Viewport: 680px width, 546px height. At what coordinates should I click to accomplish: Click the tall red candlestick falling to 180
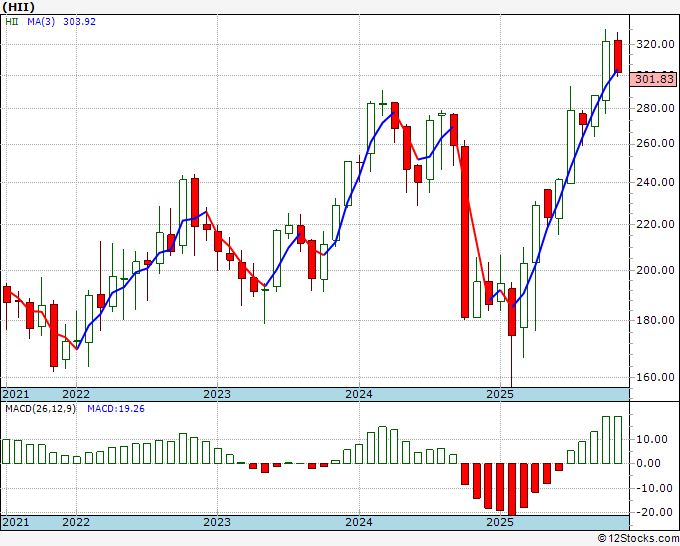coord(464,232)
